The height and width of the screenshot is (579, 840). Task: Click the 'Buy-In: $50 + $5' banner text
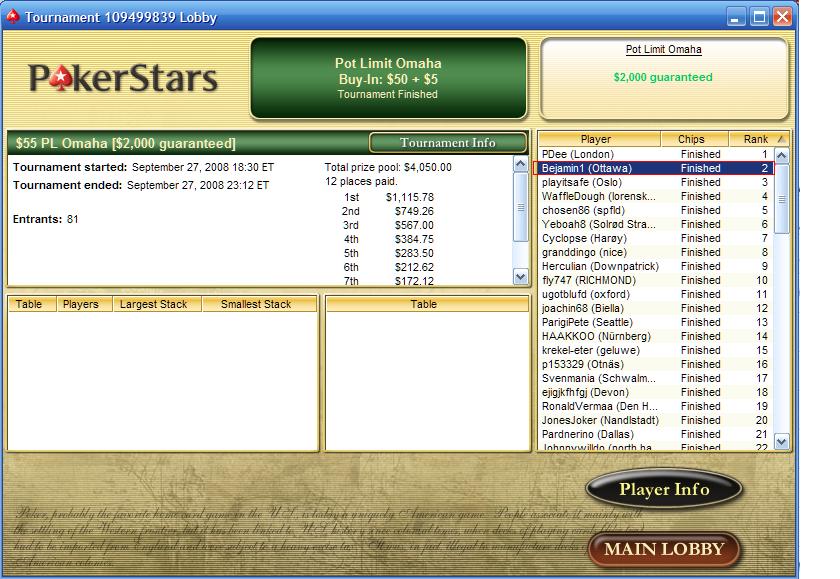(x=388, y=79)
